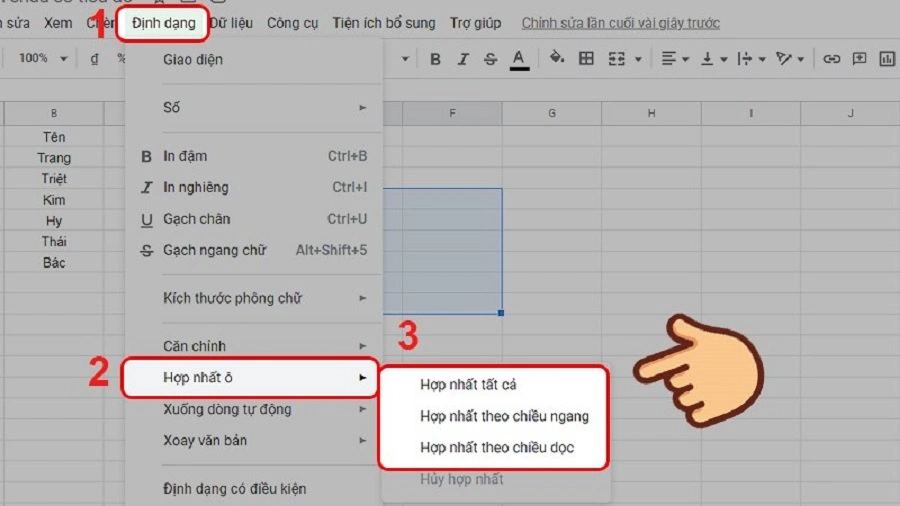The image size is (900, 506).
Task: Click the Italic toolbar icon
Action: pyautogui.click(x=463, y=59)
